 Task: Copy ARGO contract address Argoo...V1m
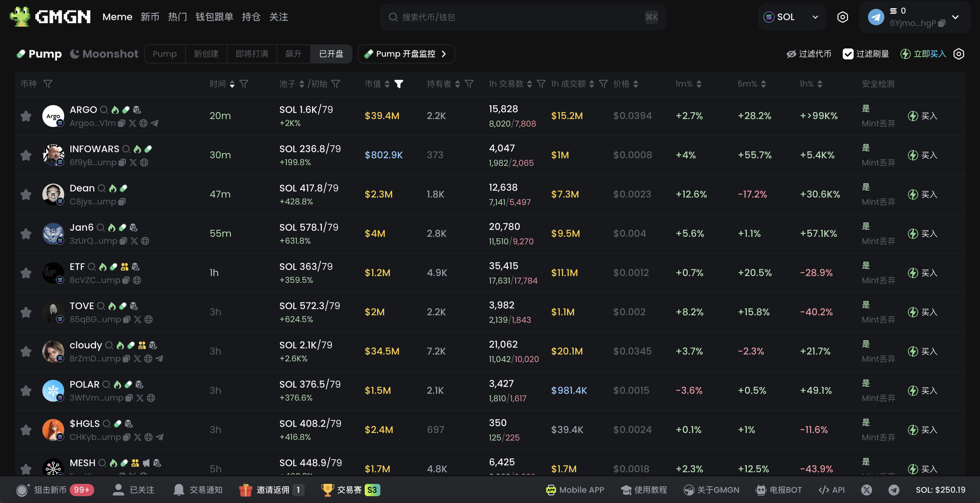click(121, 123)
